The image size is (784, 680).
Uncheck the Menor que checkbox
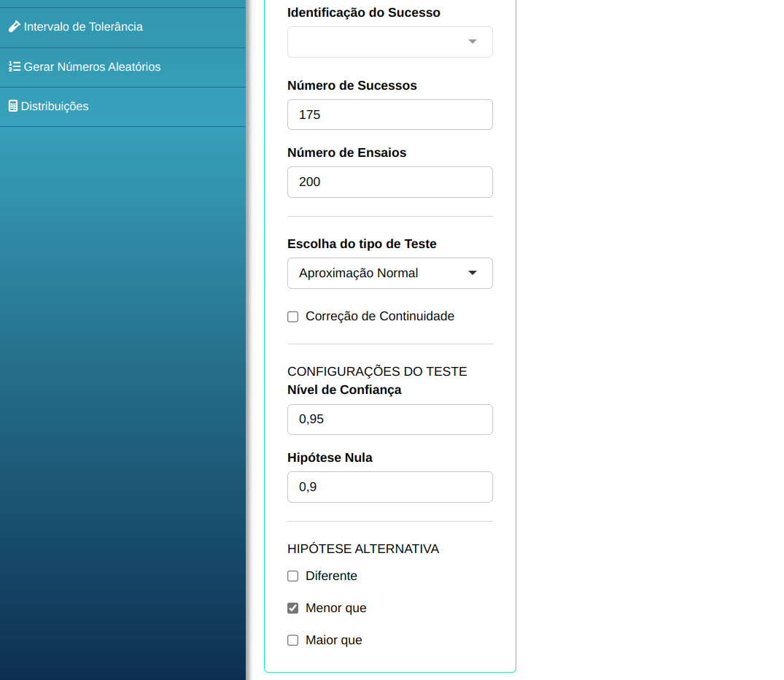coord(293,608)
